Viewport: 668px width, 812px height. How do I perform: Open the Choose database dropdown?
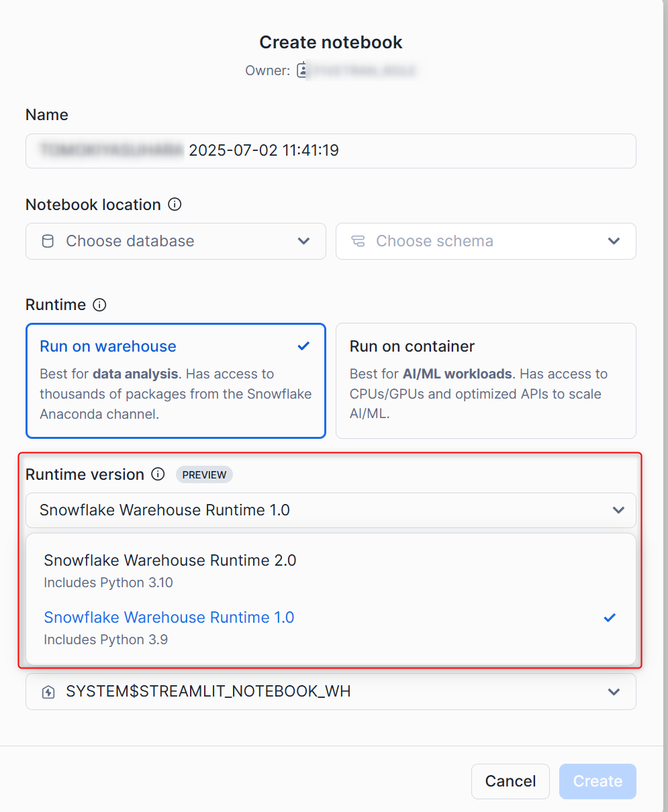click(x=176, y=241)
